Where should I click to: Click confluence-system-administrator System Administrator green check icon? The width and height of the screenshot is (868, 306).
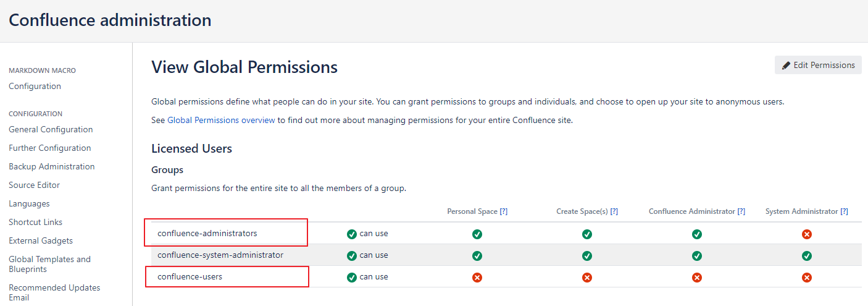click(x=806, y=256)
